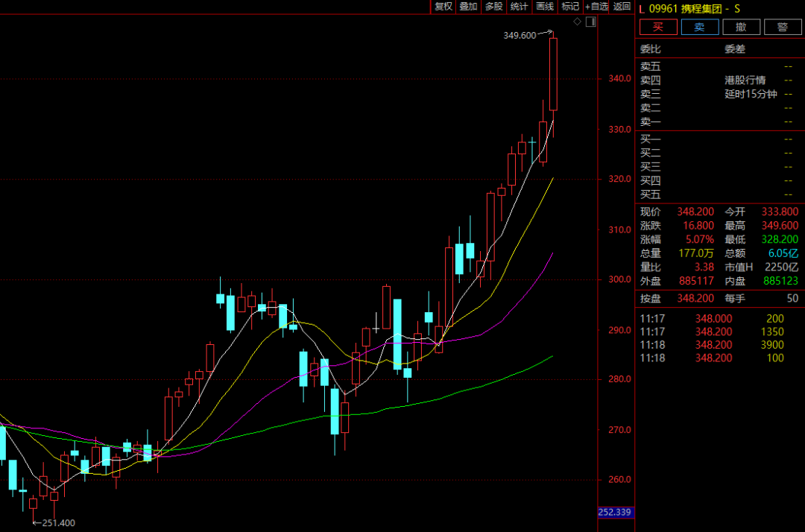
Task: Click the 外盘 value 885117
Action: (696, 281)
